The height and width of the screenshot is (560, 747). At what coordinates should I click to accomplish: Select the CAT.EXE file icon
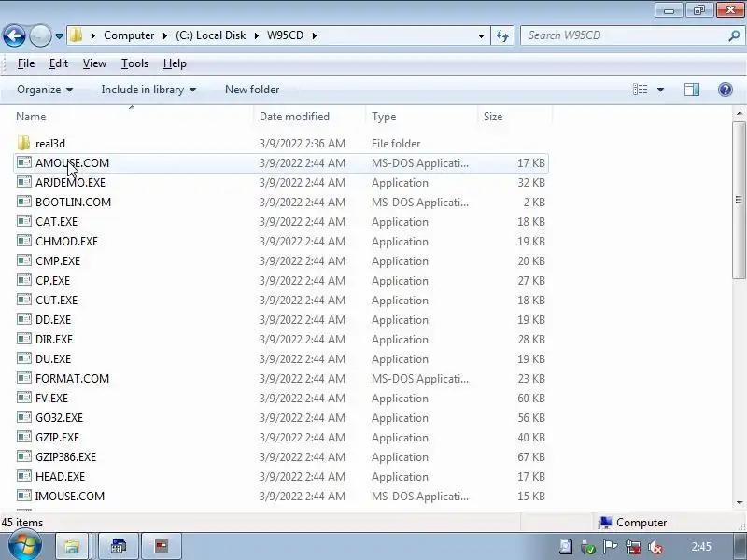24,221
